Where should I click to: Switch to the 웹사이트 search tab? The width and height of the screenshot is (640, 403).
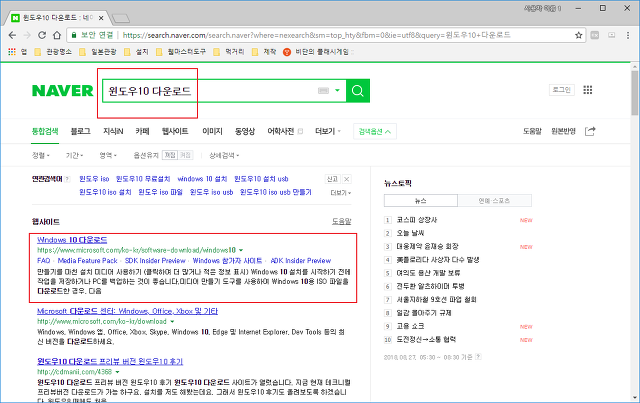(175, 131)
